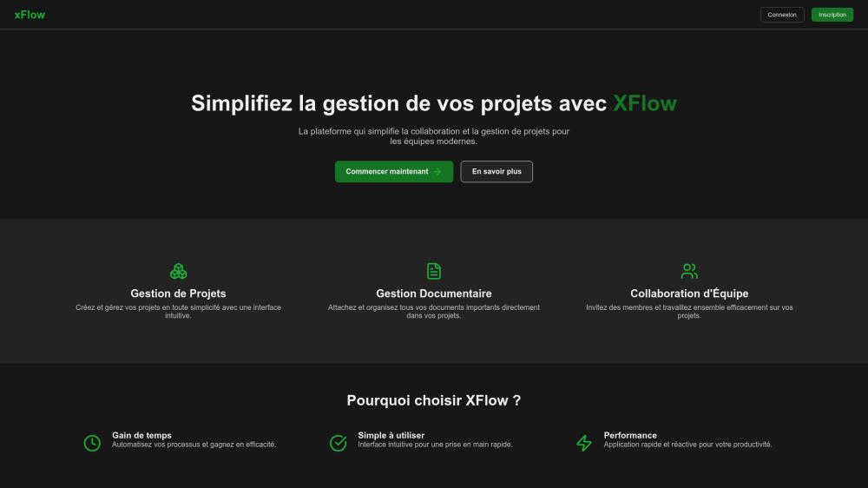Open the Connexion login button

tap(781, 15)
